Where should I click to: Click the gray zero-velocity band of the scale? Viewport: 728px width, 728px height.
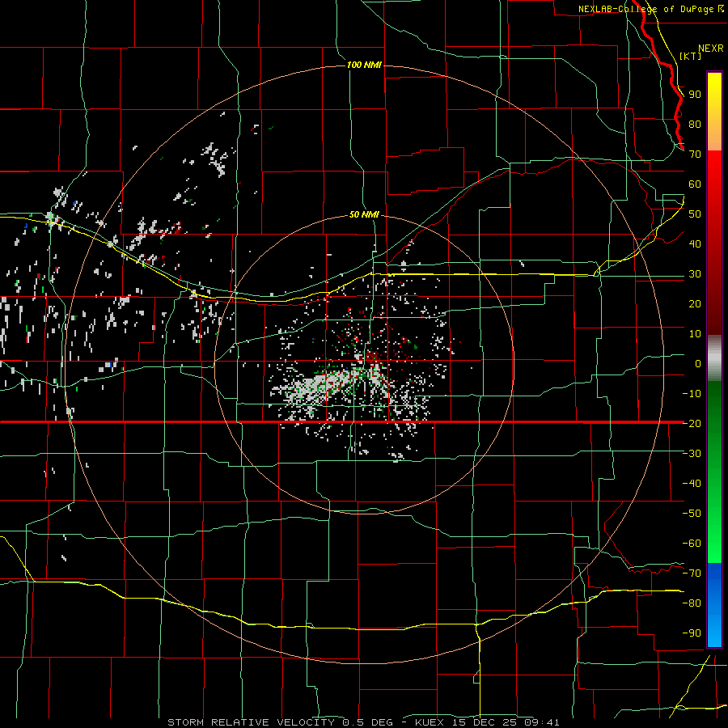click(x=714, y=358)
